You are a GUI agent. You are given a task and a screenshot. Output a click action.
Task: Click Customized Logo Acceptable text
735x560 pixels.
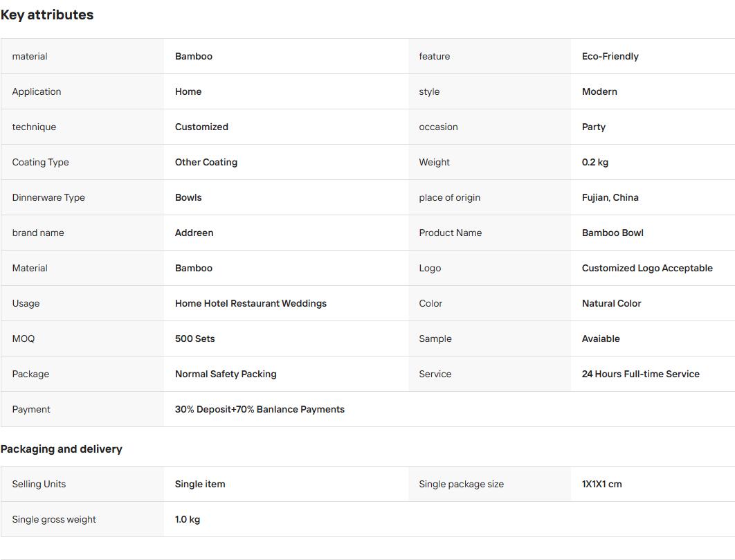point(647,269)
